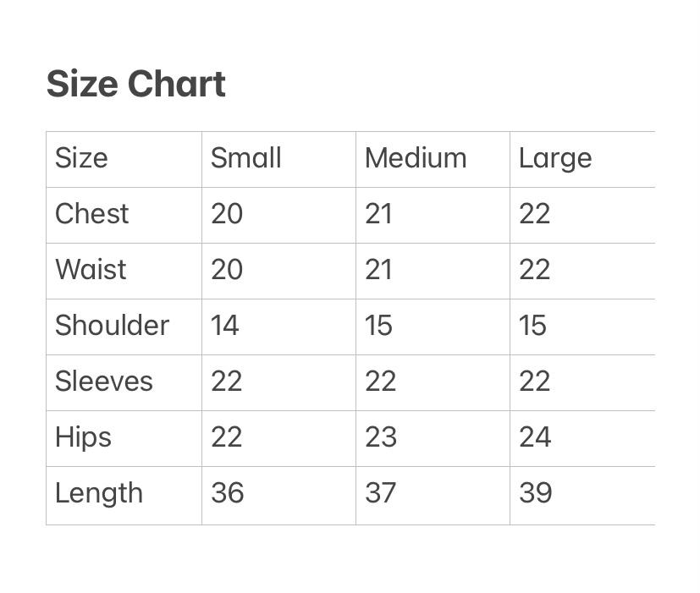Image resolution: width=700 pixels, height=593 pixels.
Task: Select the Large hips value 24
Action: (535, 437)
